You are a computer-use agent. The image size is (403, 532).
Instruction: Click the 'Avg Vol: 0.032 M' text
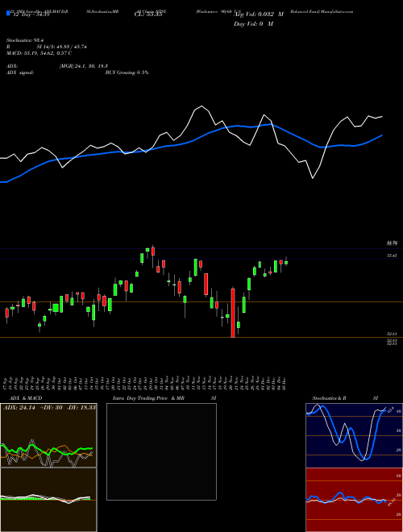pos(259,15)
